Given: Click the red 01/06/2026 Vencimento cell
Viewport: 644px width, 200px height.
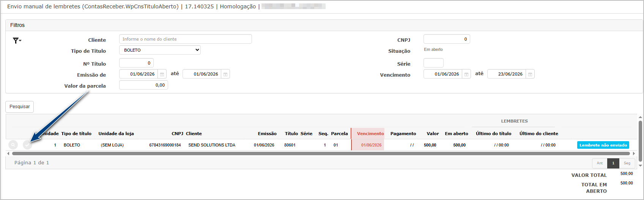Looking at the screenshot, I should click(x=371, y=145).
